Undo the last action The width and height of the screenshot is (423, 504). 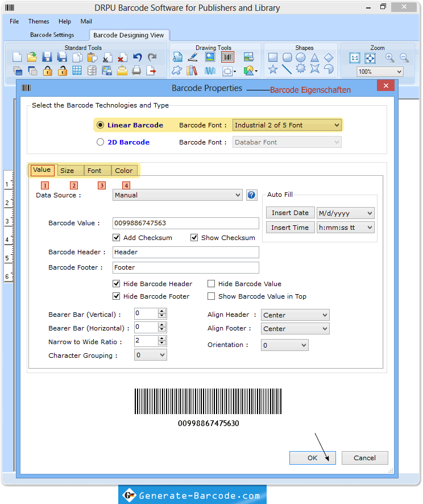[137, 57]
